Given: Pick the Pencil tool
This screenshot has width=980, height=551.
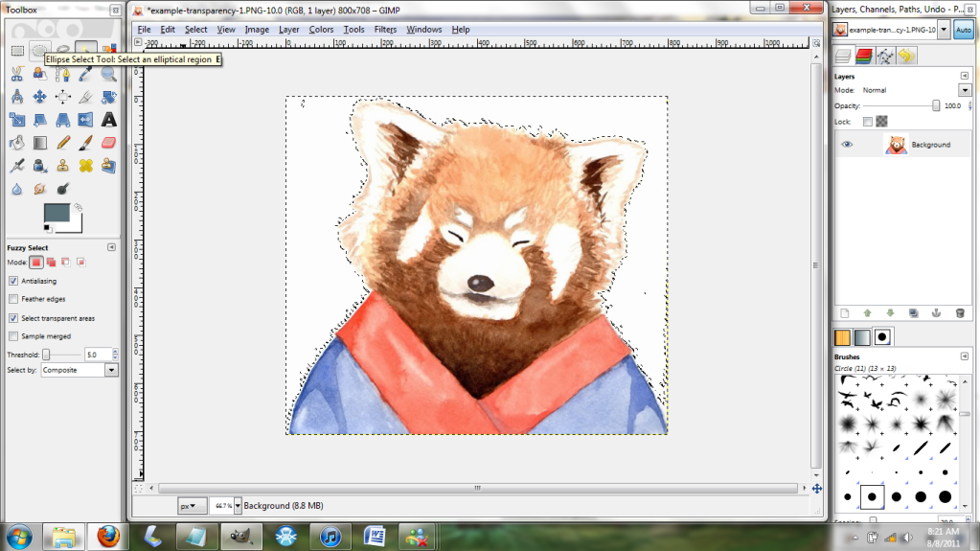Looking at the screenshot, I should (x=63, y=143).
